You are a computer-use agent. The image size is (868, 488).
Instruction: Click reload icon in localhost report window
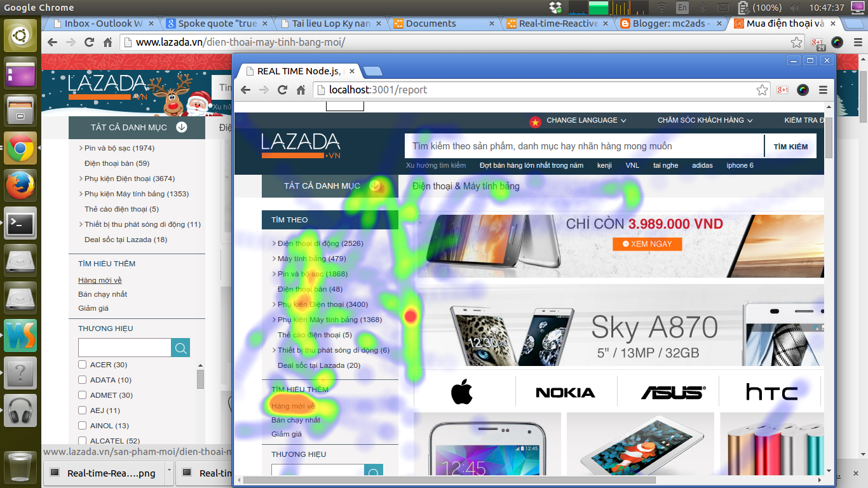coord(282,90)
